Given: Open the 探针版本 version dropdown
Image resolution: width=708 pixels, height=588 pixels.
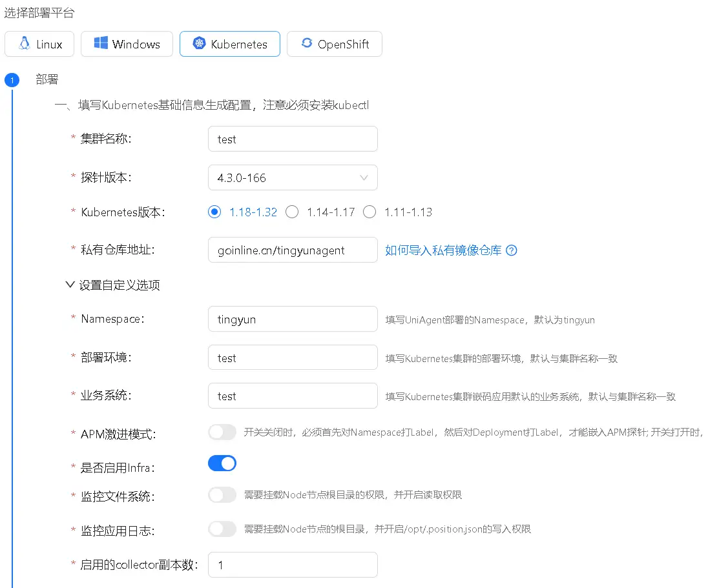Looking at the screenshot, I should [x=292, y=177].
